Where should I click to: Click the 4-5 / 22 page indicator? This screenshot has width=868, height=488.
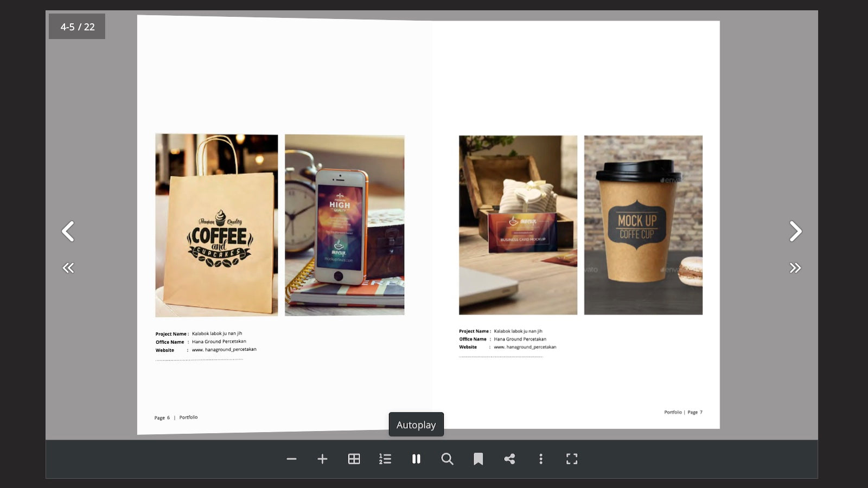(x=77, y=25)
